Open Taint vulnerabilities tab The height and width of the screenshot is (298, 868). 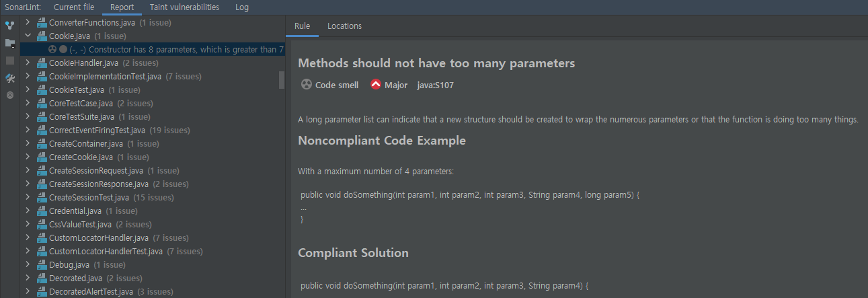point(184,7)
